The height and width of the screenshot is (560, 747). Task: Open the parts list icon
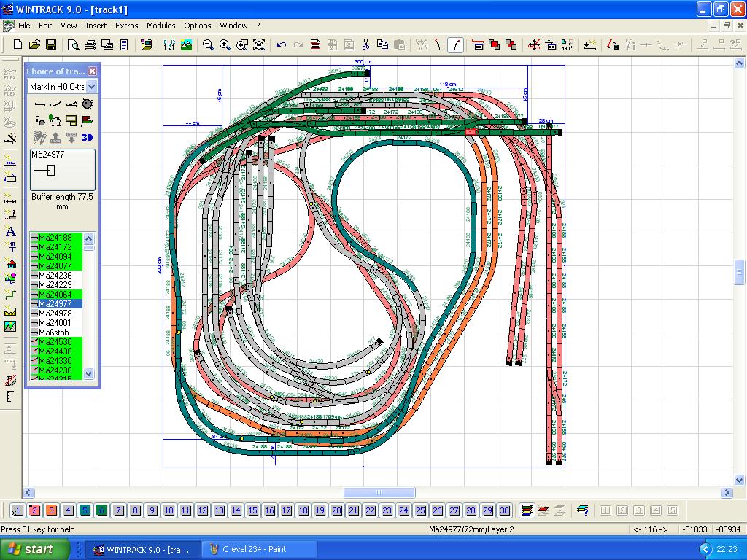pos(124,44)
